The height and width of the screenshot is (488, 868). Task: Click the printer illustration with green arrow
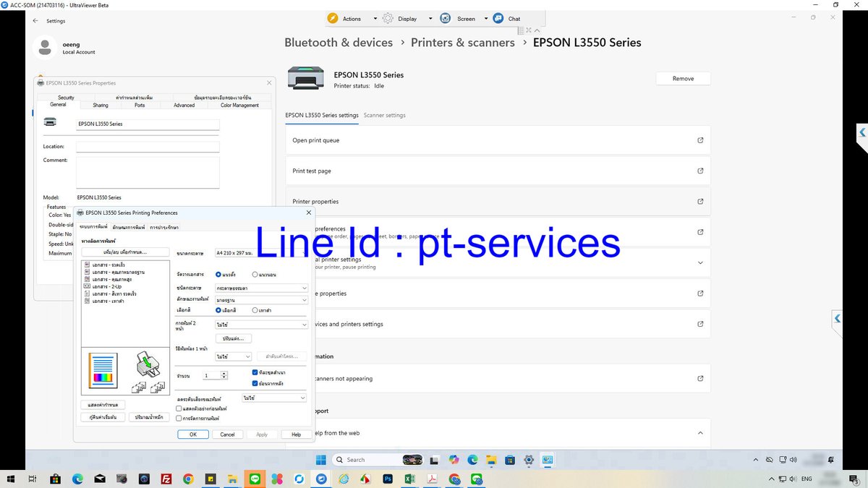(148, 365)
